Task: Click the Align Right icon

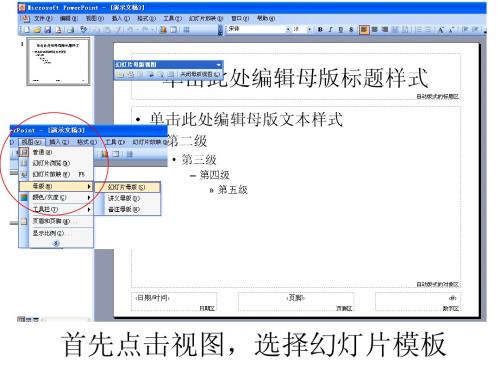Action: [x=385, y=30]
